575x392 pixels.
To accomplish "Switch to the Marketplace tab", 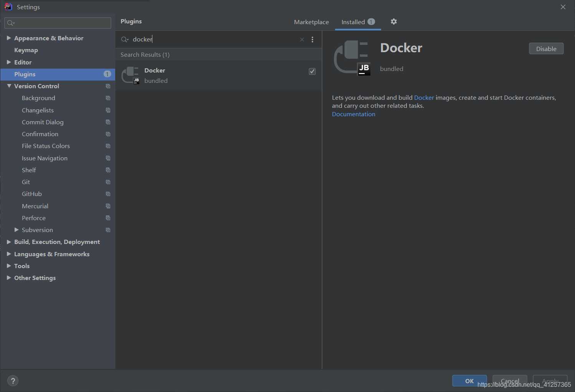I will pos(311,22).
